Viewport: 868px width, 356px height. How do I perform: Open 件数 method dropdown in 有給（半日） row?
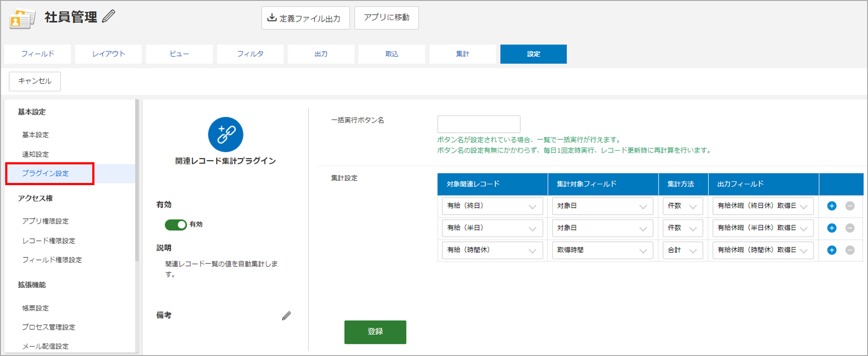click(x=683, y=228)
